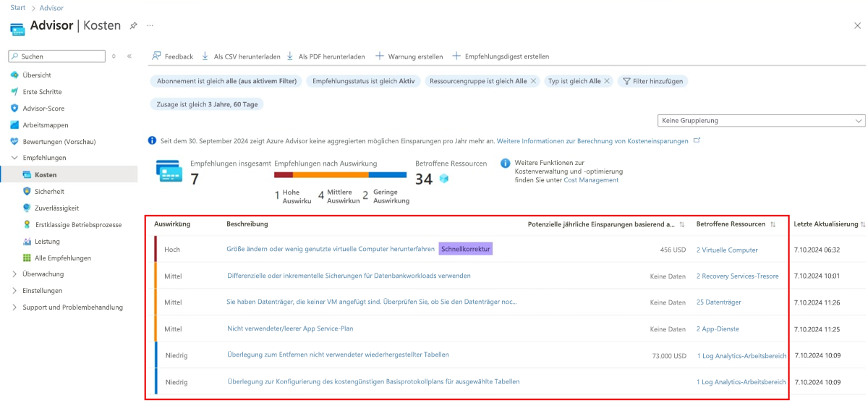Open the Cost Management link
Screen dimensions: 868x403
[x=591, y=180]
